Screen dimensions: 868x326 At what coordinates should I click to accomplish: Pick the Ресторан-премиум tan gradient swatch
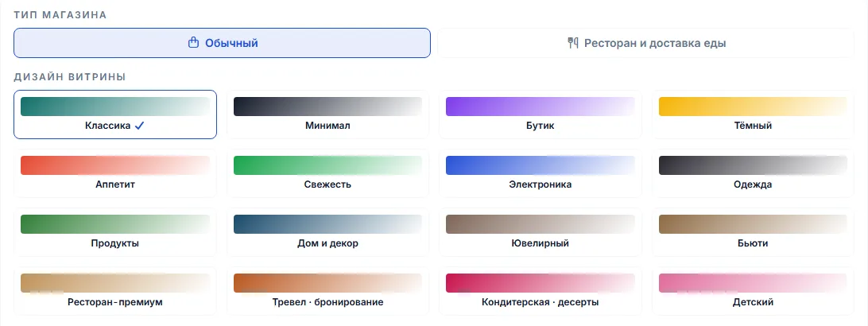click(115, 283)
